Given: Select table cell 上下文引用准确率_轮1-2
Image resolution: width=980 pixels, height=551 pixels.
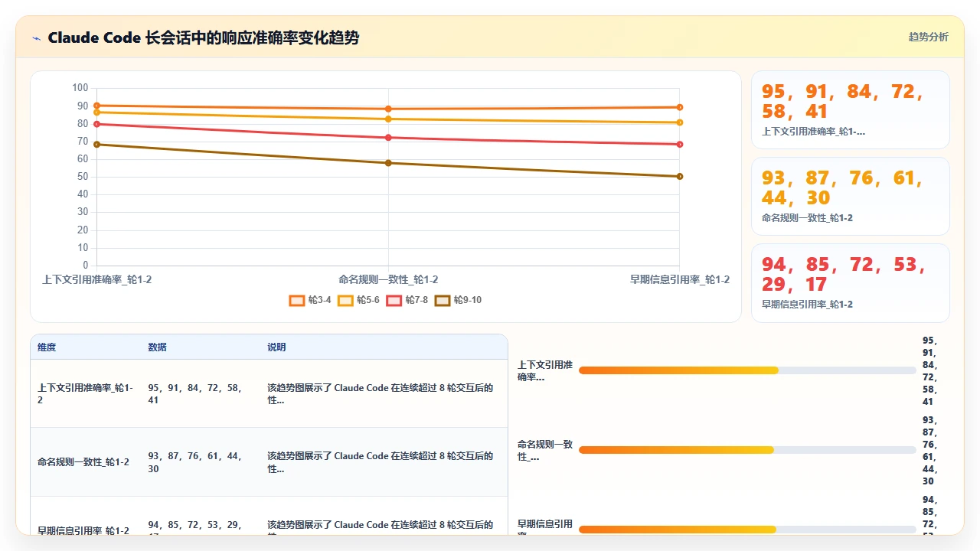Looking at the screenshot, I should click(x=86, y=394).
